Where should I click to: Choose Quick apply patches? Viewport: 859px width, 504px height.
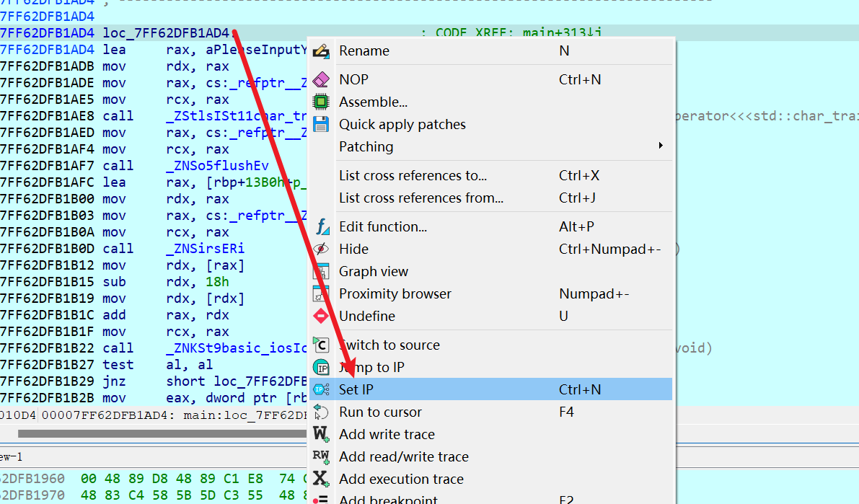(491, 124)
